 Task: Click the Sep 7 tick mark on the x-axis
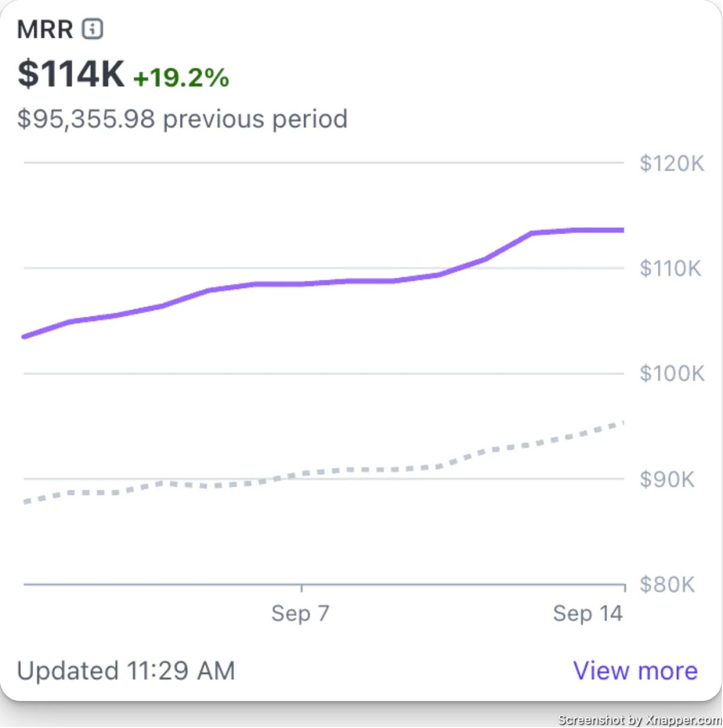301,588
